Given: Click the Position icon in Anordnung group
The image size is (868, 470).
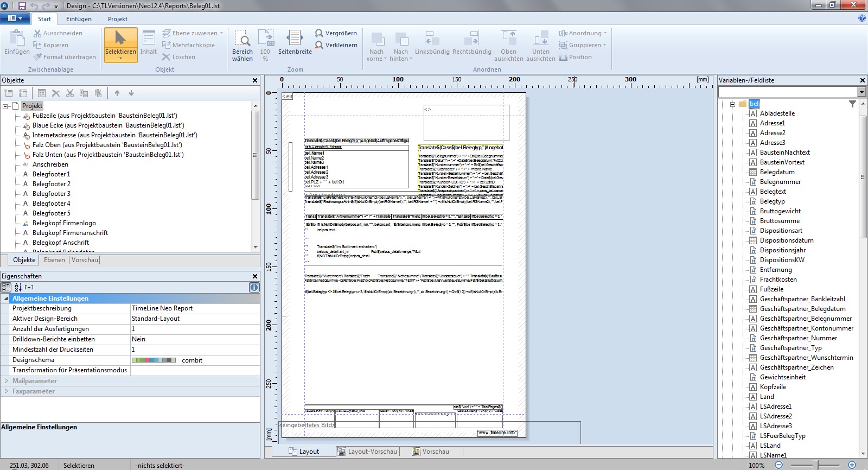Looking at the screenshot, I should coord(575,57).
